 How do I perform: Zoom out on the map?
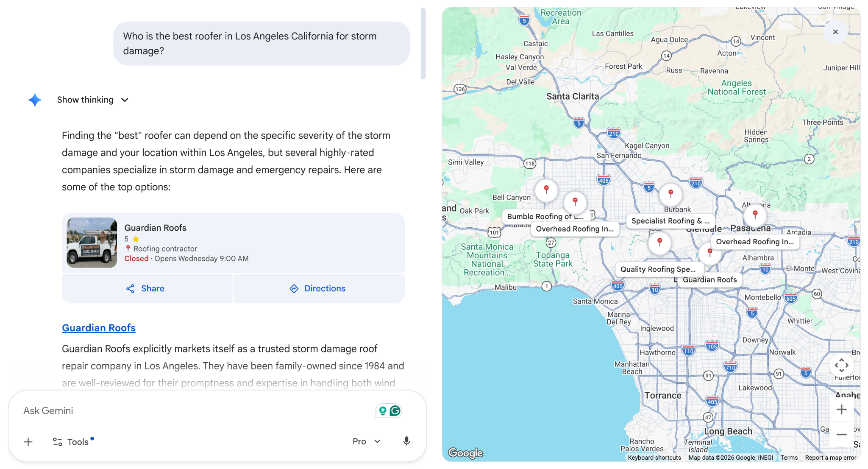tap(842, 435)
